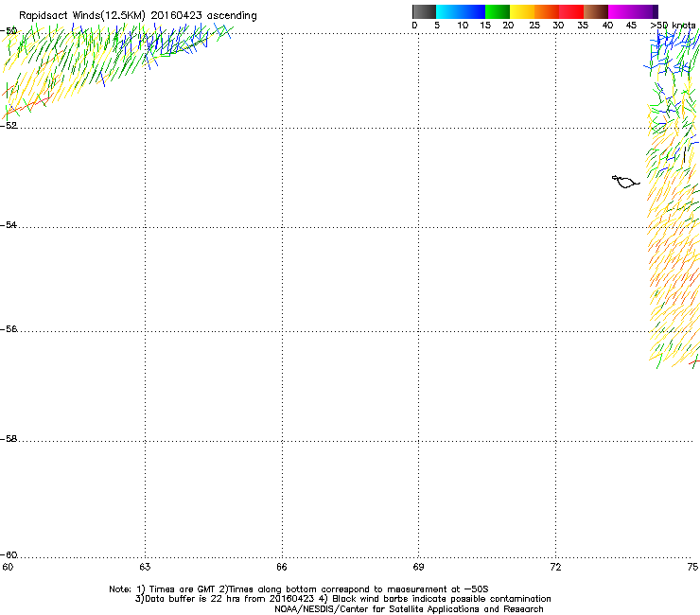Click the -52 latitude axis label
This screenshot has height=615, width=700.
coord(9,126)
